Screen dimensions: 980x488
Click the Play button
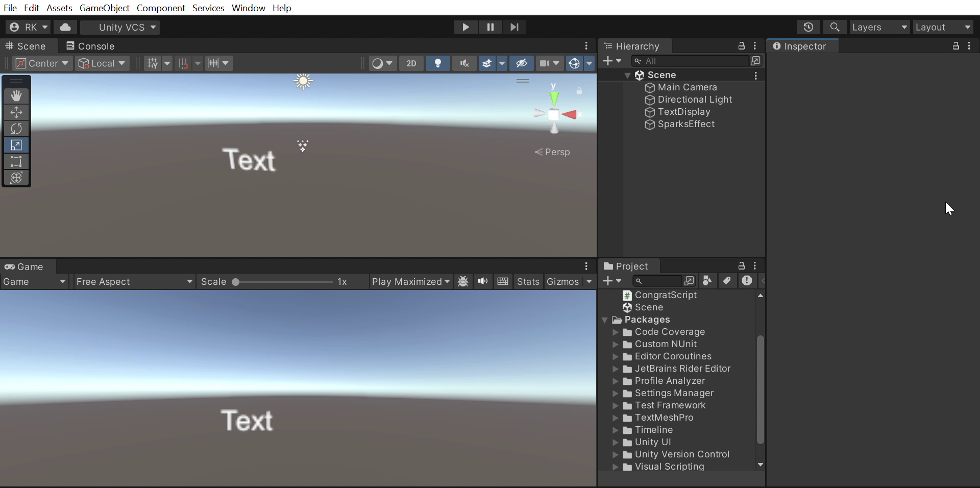click(465, 27)
